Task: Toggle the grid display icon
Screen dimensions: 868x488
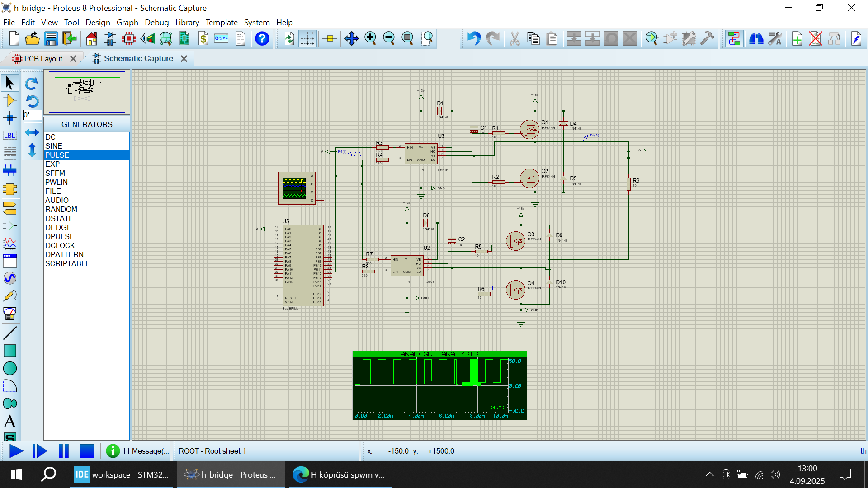Action: (x=307, y=39)
